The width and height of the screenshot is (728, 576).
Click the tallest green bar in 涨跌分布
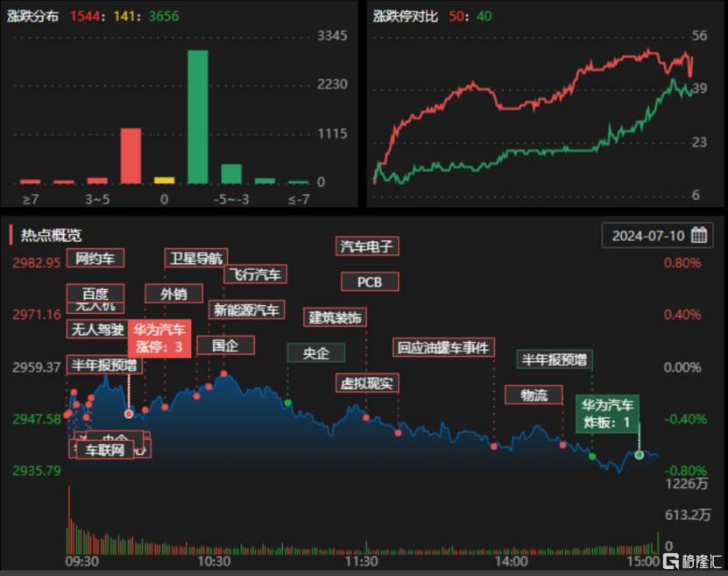(x=198, y=117)
